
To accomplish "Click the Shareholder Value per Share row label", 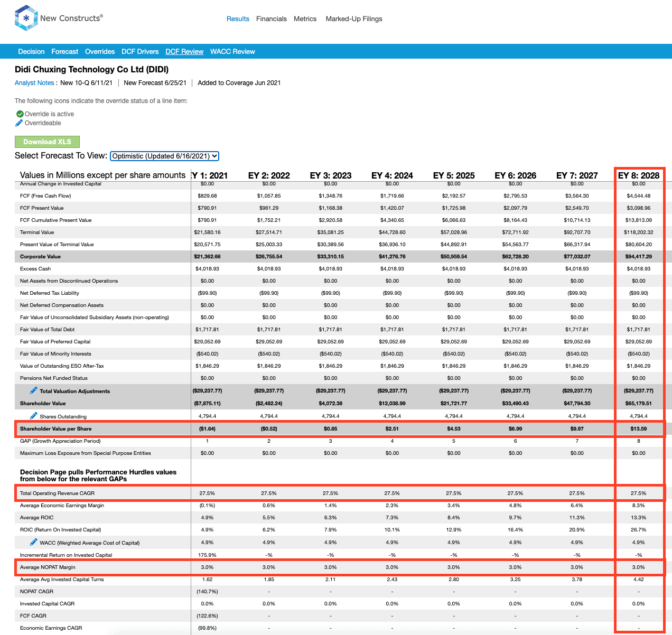I will click(x=55, y=429).
